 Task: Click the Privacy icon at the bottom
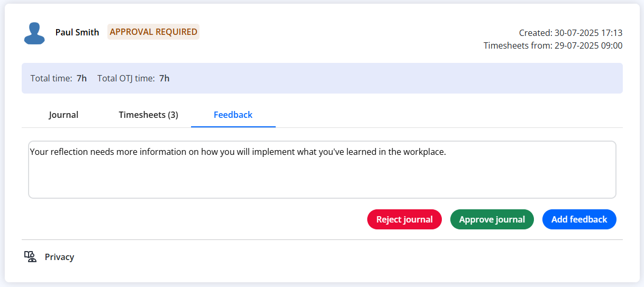[30, 257]
